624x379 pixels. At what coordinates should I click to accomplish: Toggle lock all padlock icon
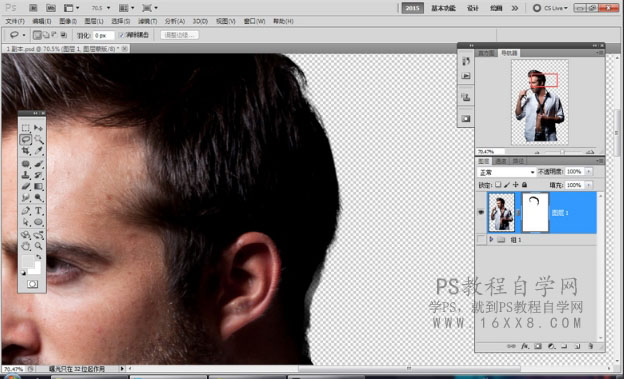[525, 185]
